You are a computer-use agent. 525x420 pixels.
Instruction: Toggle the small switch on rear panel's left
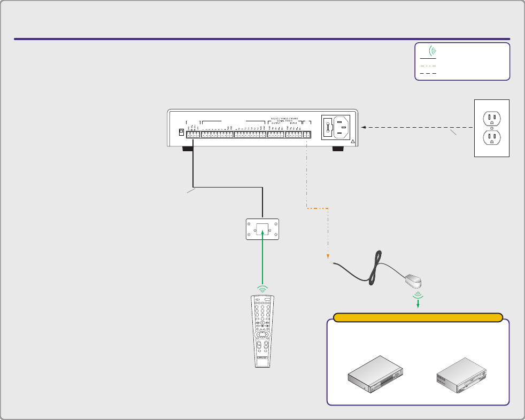click(x=181, y=132)
